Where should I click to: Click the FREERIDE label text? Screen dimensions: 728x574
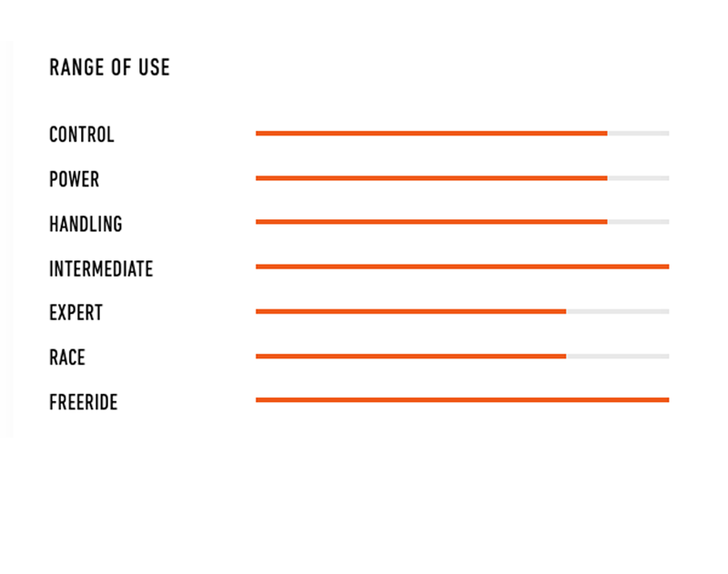click(x=84, y=402)
